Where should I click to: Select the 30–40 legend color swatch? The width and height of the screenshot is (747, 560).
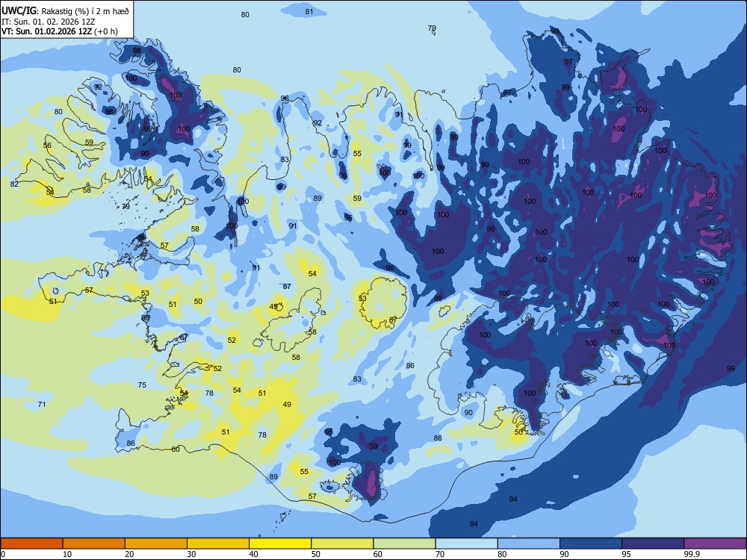[x=218, y=544]
